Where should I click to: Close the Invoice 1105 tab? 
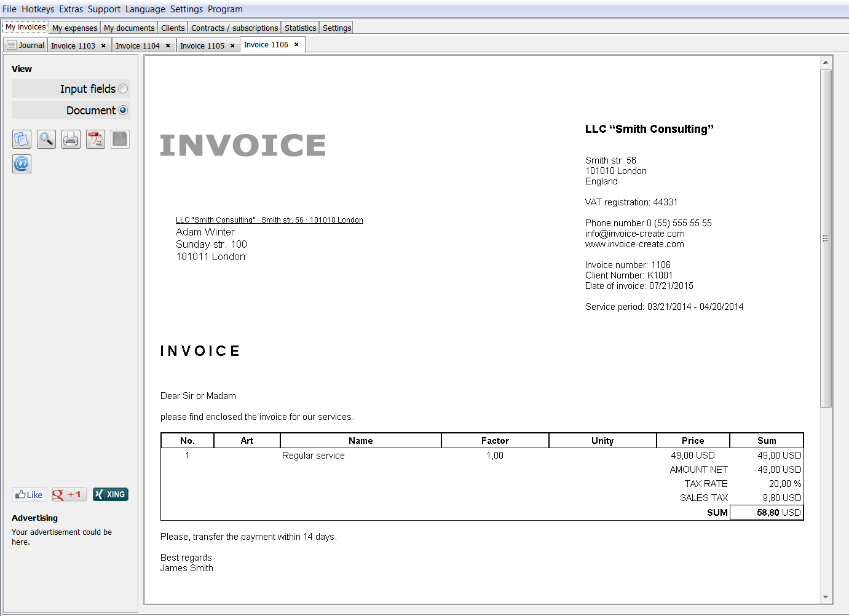(x=232, y=45)
